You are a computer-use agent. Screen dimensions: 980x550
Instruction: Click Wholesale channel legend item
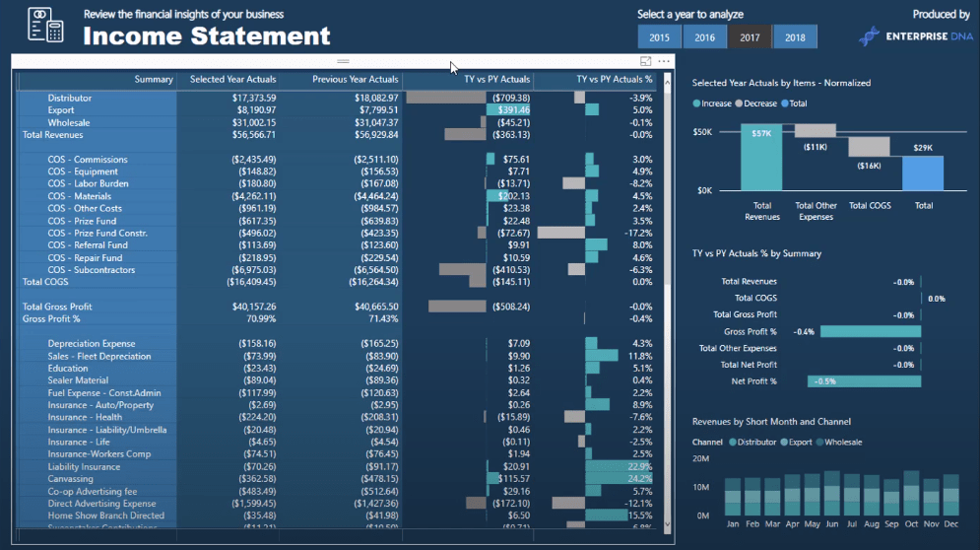pos(839,442)
